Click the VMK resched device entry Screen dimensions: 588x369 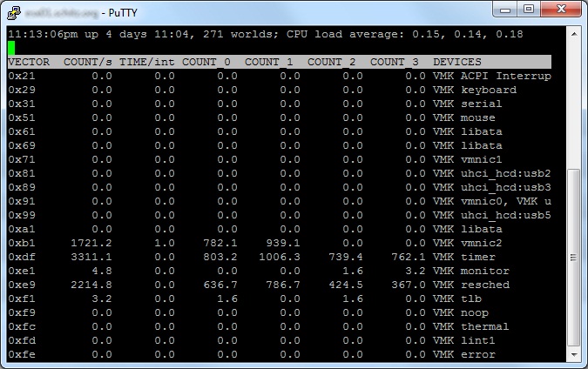pyautogui.click(x=471, y=285)
